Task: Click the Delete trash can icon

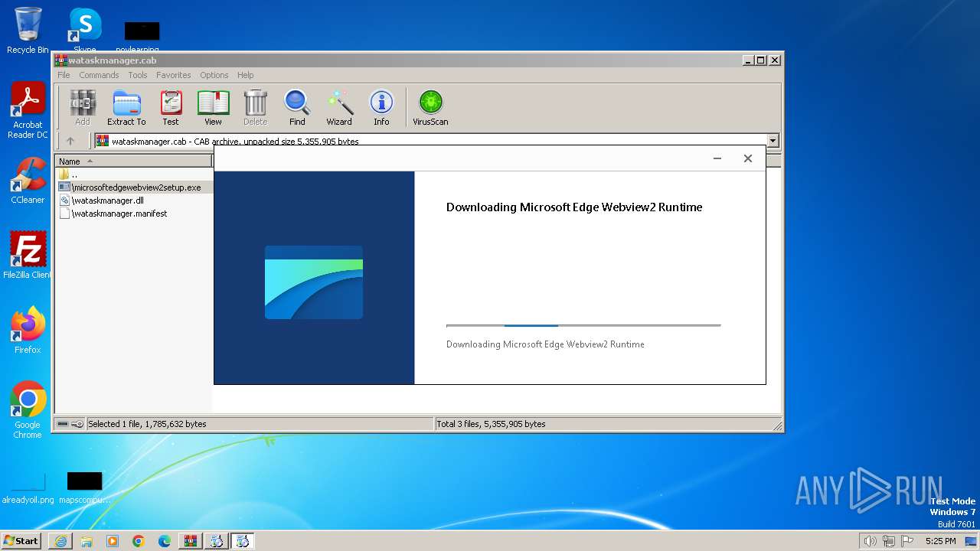Action: coord(255,108)
